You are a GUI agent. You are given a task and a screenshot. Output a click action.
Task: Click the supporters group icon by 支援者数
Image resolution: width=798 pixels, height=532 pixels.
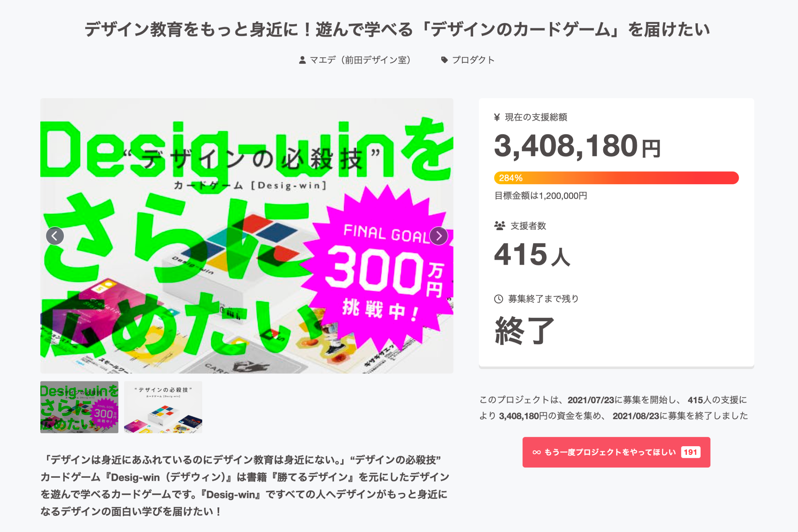[499, 226]
